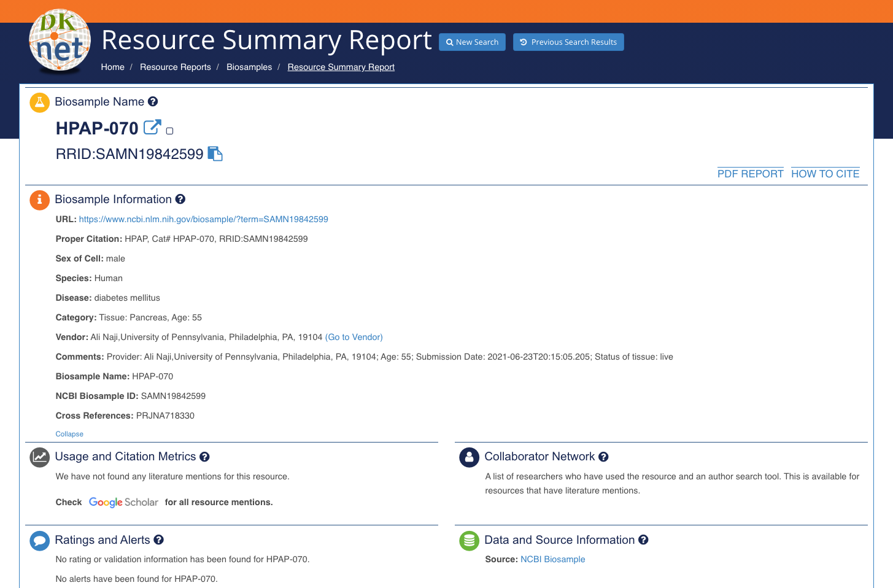Click the Species: Human line

(x=89, y=278)
